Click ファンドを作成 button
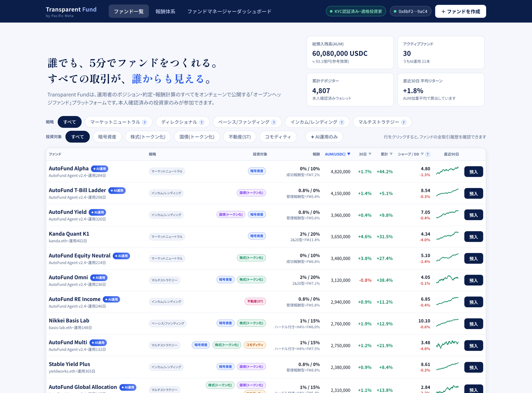Screen dimensions: 532x393 tap(460, 12)
